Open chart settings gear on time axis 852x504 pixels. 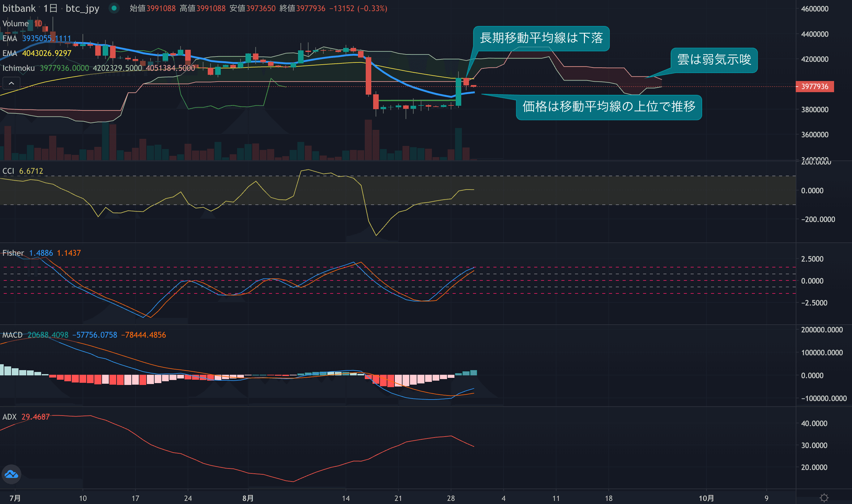(x=824, y=498)
